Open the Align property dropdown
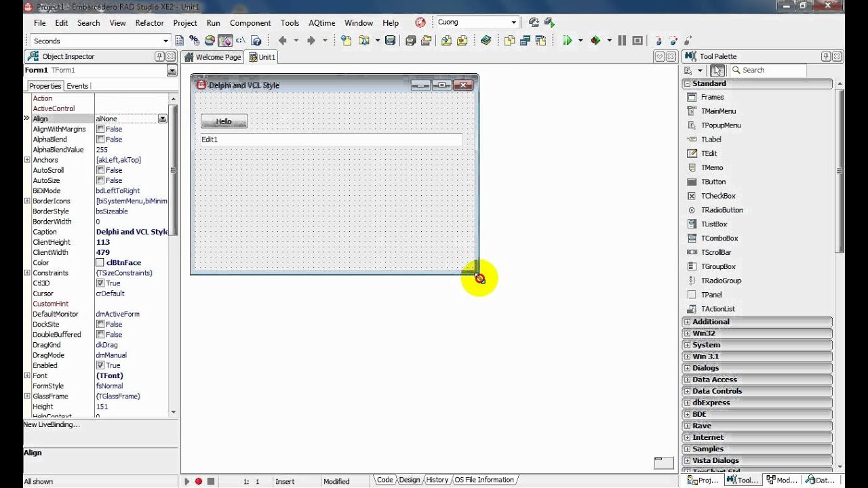 [x=163, y=119]
